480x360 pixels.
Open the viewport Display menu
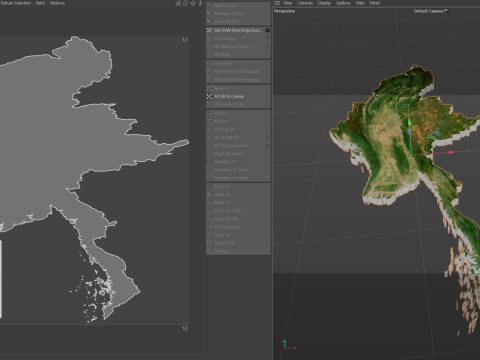pos(324,3)
